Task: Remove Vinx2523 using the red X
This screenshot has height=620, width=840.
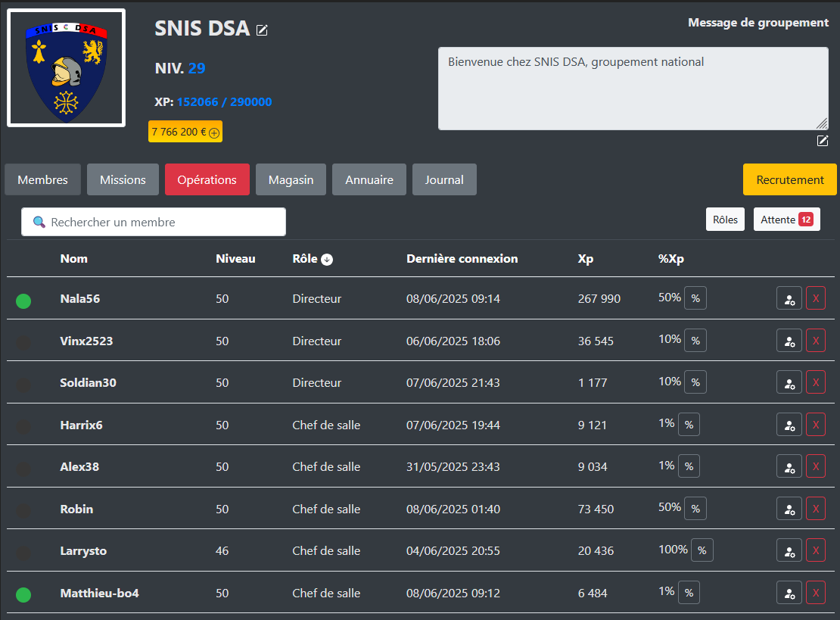Action: (815, 341)
